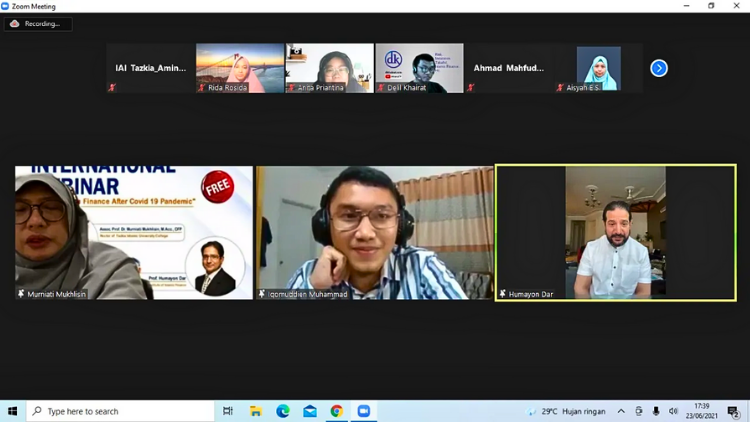Select IAI Tazkia_Amin participant tile
Image resolution: width=750 pixels, height=422 pixels.
pos(150,68)
